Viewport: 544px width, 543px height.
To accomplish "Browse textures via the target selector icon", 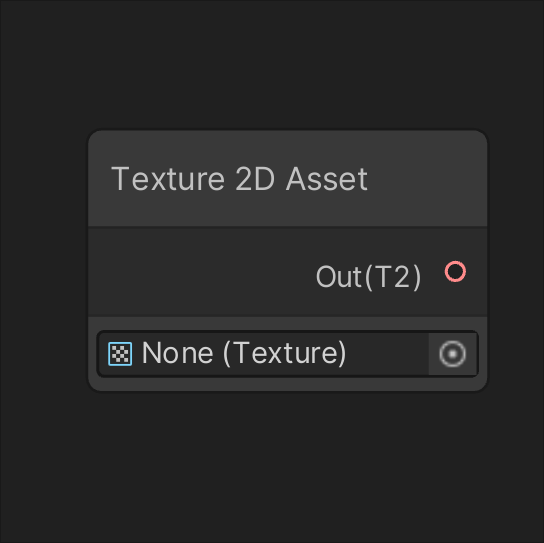I will 452,354.
